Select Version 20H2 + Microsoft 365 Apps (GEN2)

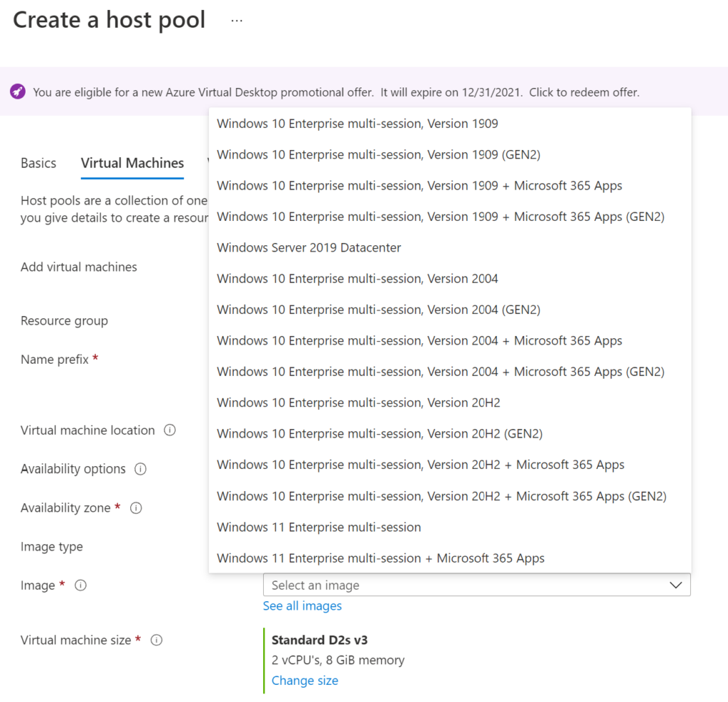pyautogui.click(x=450, y=496)
